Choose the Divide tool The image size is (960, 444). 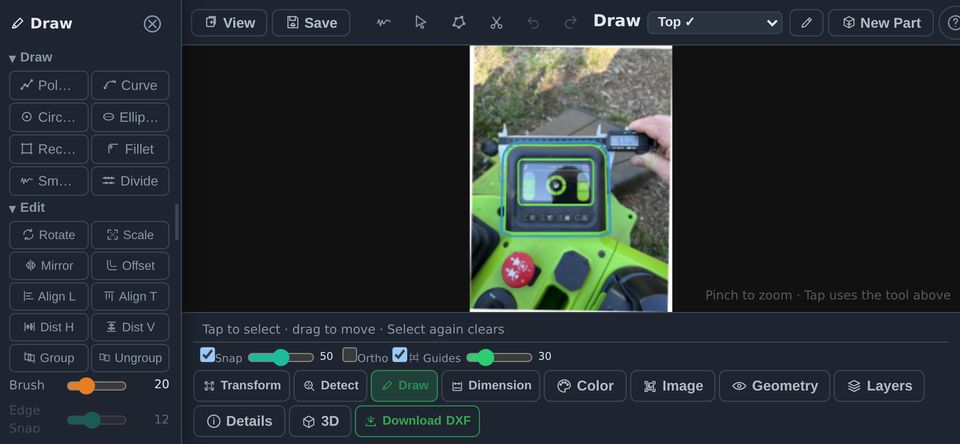click(130, 181)
